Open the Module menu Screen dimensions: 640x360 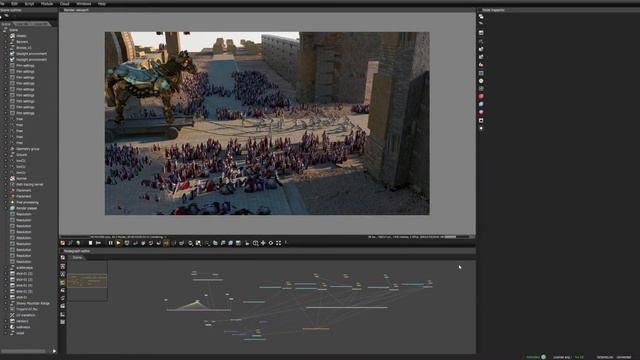click(x=47, y=3)
